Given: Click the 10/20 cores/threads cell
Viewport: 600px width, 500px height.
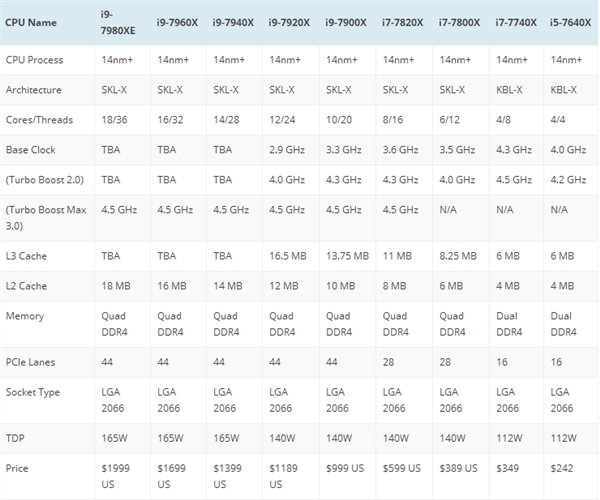Looking at the screenshot, I should tap(339, 120).
